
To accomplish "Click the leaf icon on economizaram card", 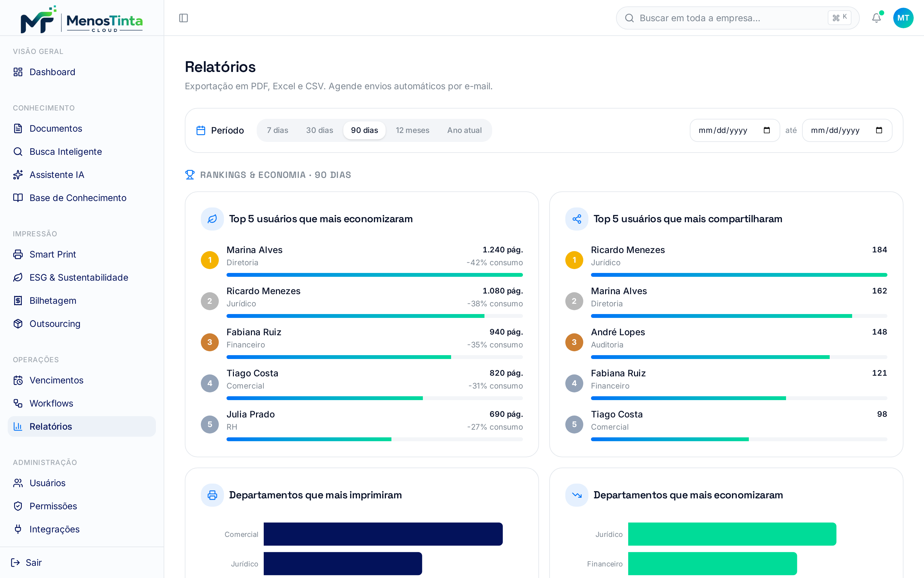I will (212, 219).
